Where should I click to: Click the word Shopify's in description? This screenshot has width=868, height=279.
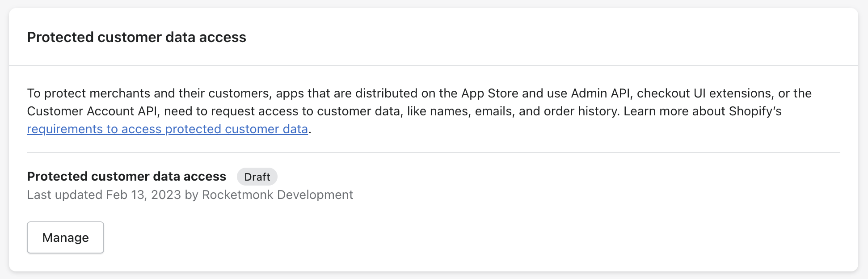755,111
